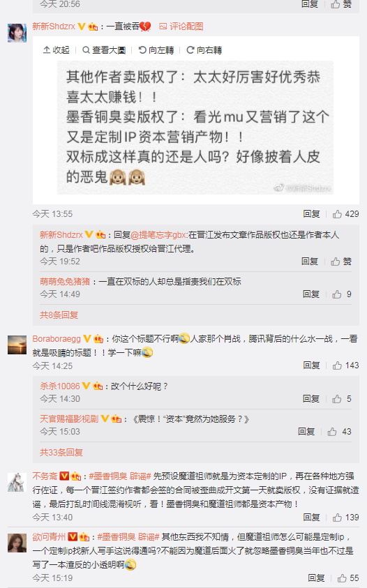
Task: Open the @提笔忘字gbx mention link
Action: 158,235
